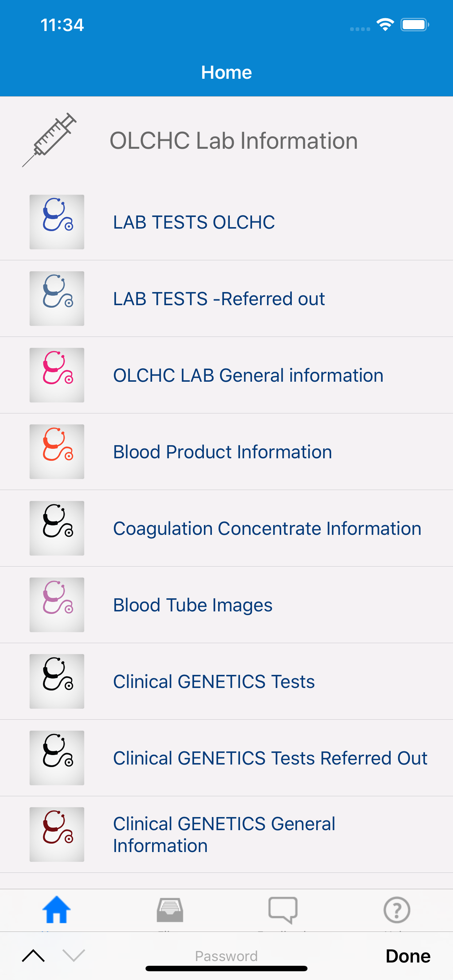
Task: Tap the pink stethoscope icon for OLCHC LAB General information
Action: (57, 375)
